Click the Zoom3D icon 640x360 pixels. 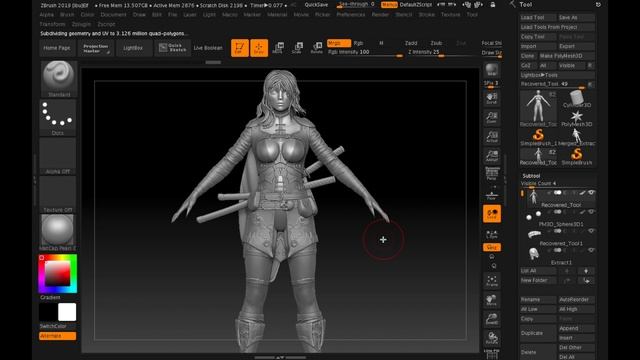pos(492,319)
